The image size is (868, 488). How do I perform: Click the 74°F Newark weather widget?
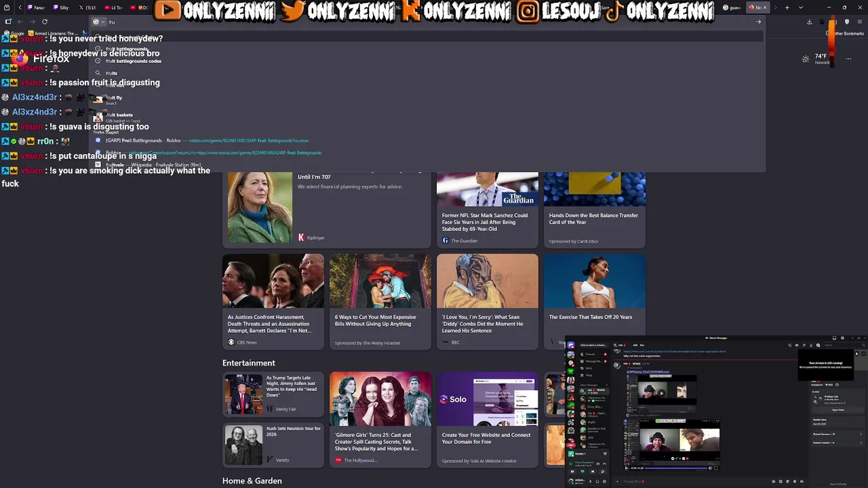click(x=816, y=59)
